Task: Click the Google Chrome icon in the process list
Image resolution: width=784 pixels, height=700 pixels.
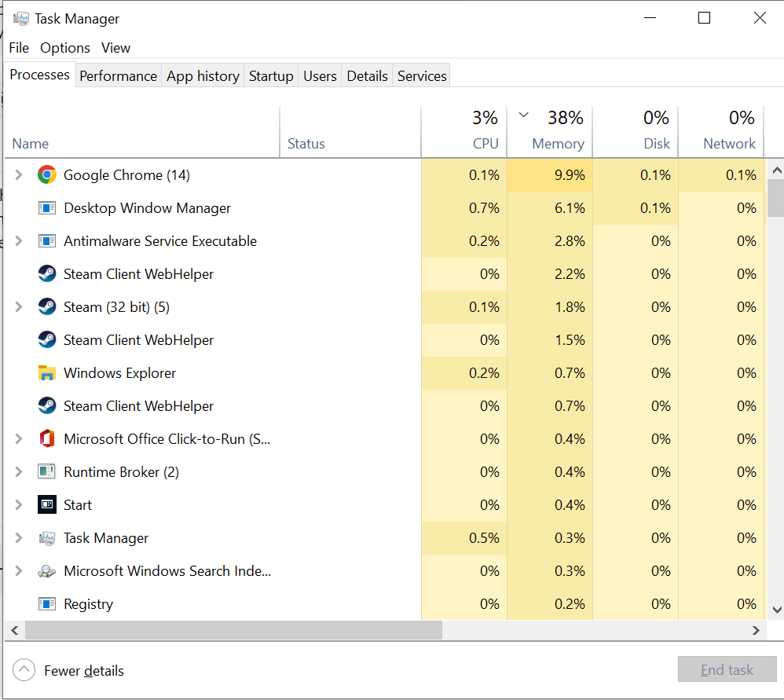Action: pos(47,175)
